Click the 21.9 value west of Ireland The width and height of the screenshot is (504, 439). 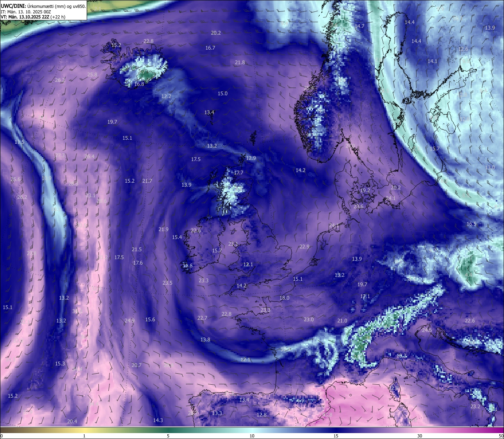click(x=163, y=229)
